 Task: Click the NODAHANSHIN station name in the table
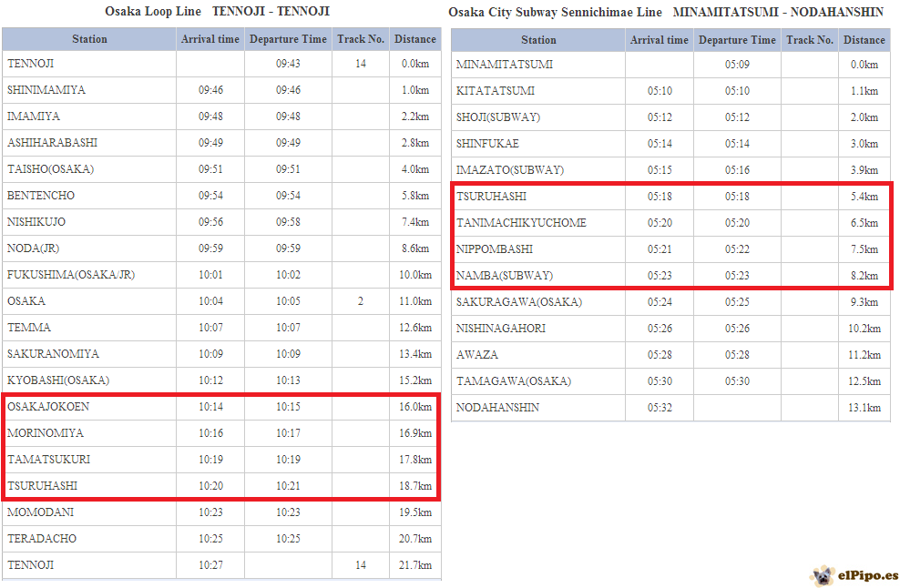click(x=497, y=408)
